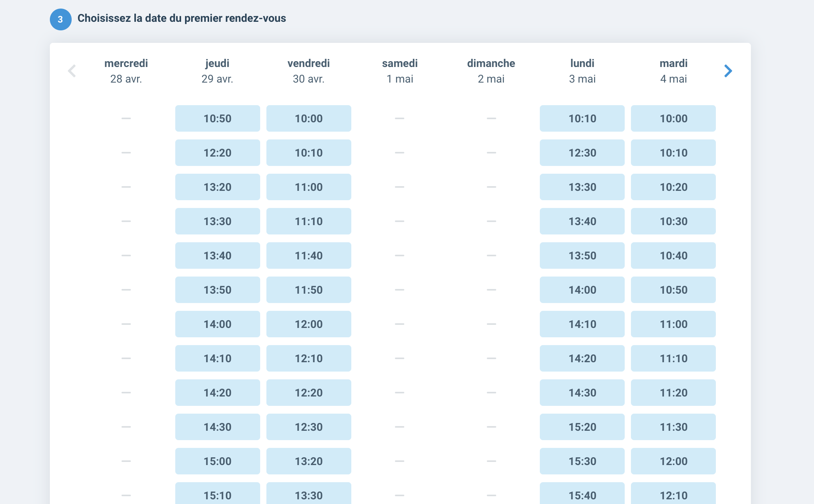
Task: Pick 13:50 time on lundi 3 mai
Action: [x=582, y=256]
